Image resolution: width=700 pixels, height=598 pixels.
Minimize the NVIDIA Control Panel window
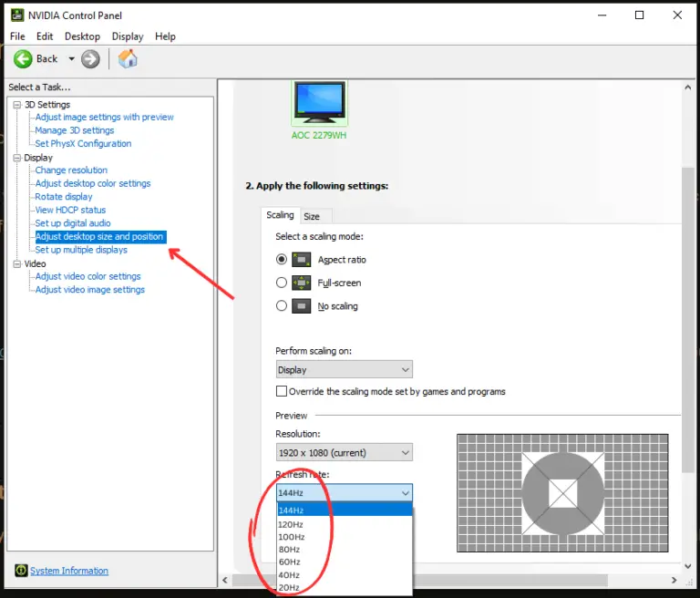point(602,15)
